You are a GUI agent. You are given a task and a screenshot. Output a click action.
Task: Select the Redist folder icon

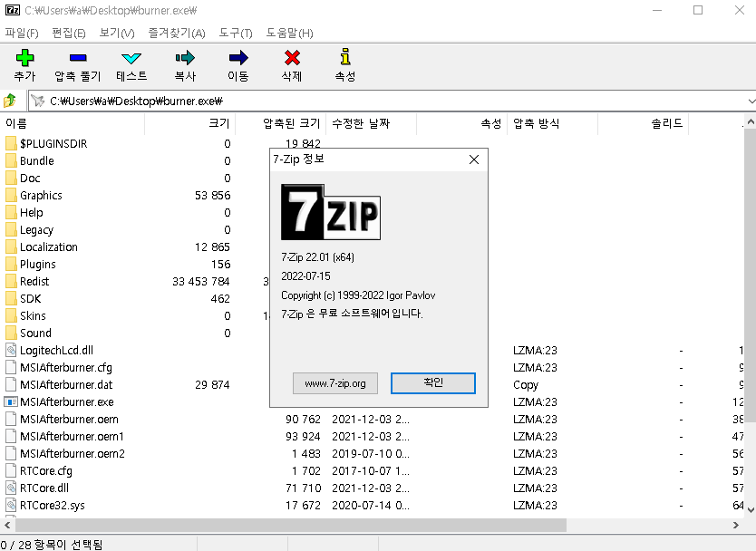click(11, 281)
